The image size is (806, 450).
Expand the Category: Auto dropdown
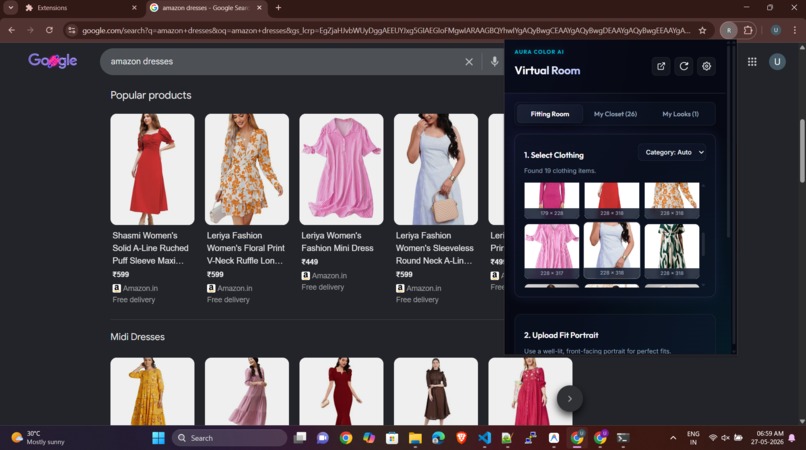(674, 152)
